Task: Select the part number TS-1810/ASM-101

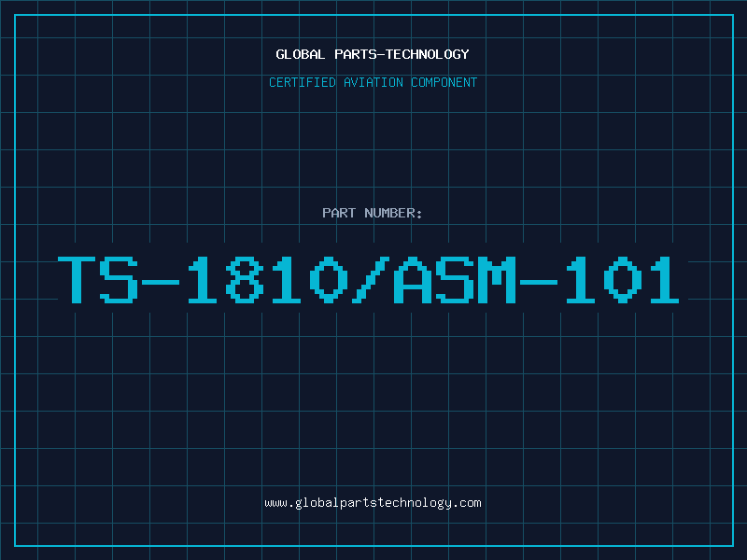Action: pos(368,280)
